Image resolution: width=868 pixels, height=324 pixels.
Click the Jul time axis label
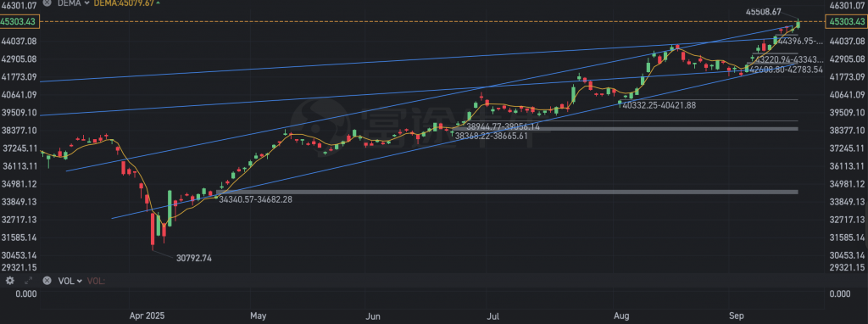[x=493, y=316]
